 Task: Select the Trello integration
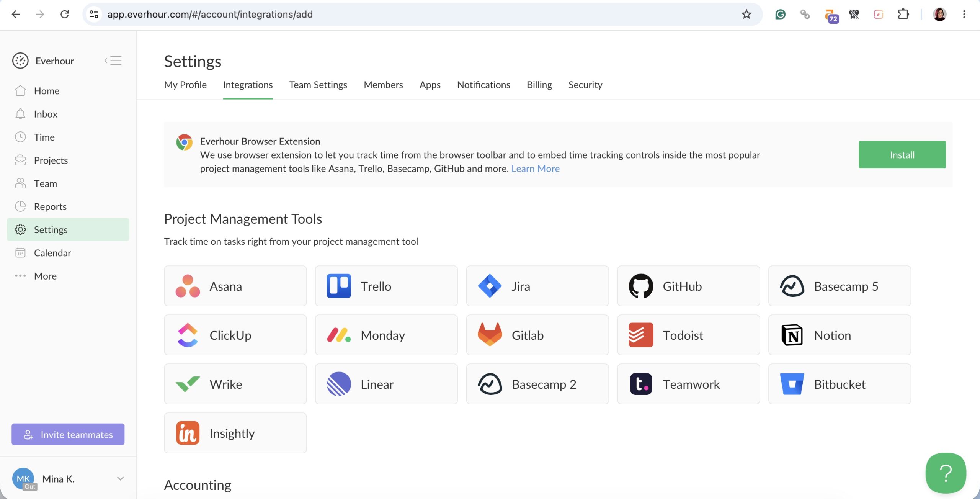[386, 286]
